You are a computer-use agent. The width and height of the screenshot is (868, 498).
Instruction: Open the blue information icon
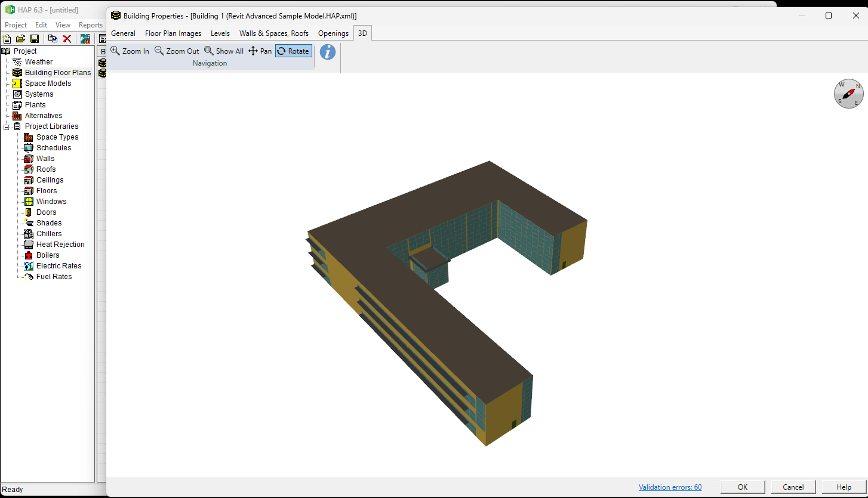(x=328, y=52)
